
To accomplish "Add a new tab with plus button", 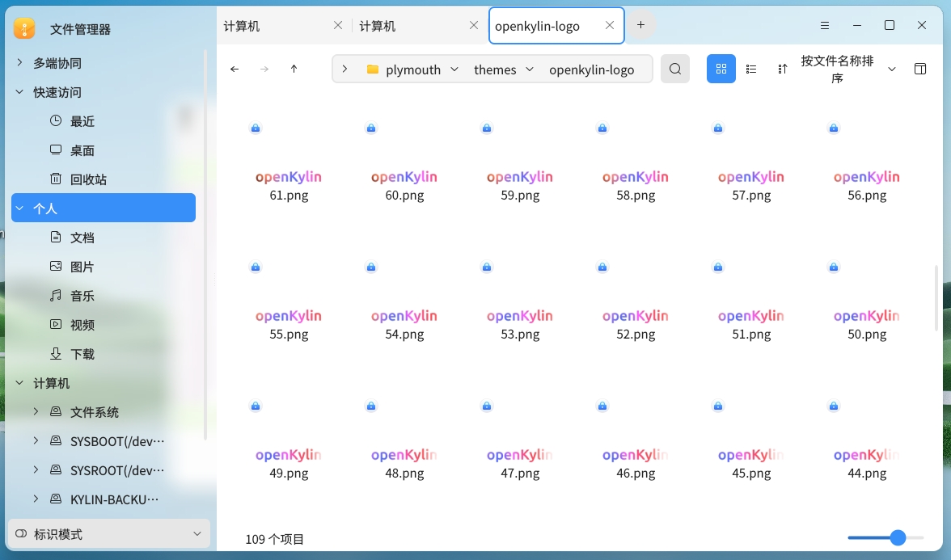I will pyautogui.click(x=640, y=25).
